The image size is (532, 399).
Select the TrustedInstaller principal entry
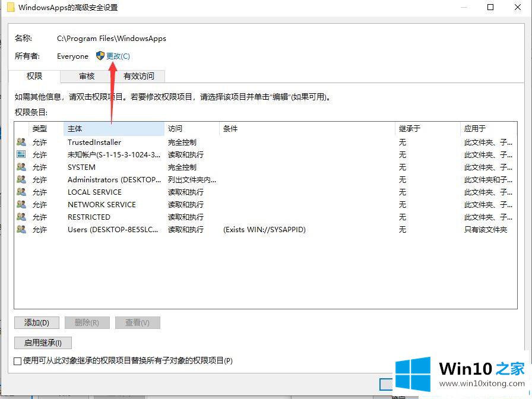[94, 142]
